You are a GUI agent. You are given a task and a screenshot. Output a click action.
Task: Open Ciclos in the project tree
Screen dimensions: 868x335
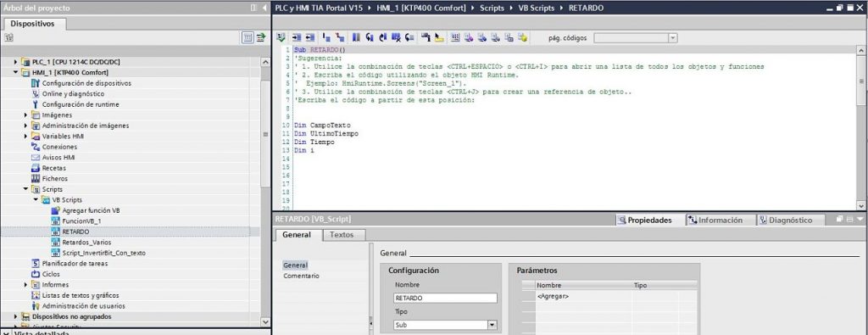tap(51, 274)
